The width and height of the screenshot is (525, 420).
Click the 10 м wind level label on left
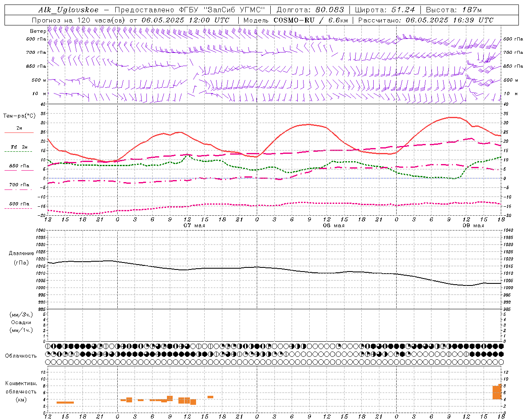[x=39, y=94]
